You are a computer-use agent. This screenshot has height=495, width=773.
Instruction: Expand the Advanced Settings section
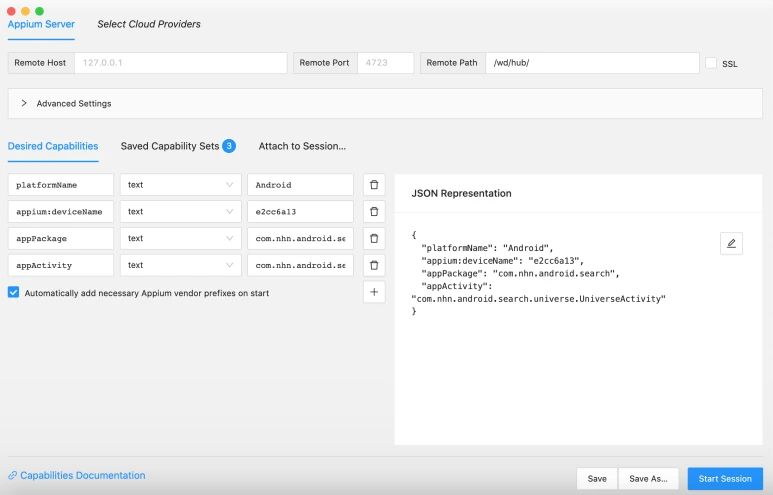[x=385, y=104]
